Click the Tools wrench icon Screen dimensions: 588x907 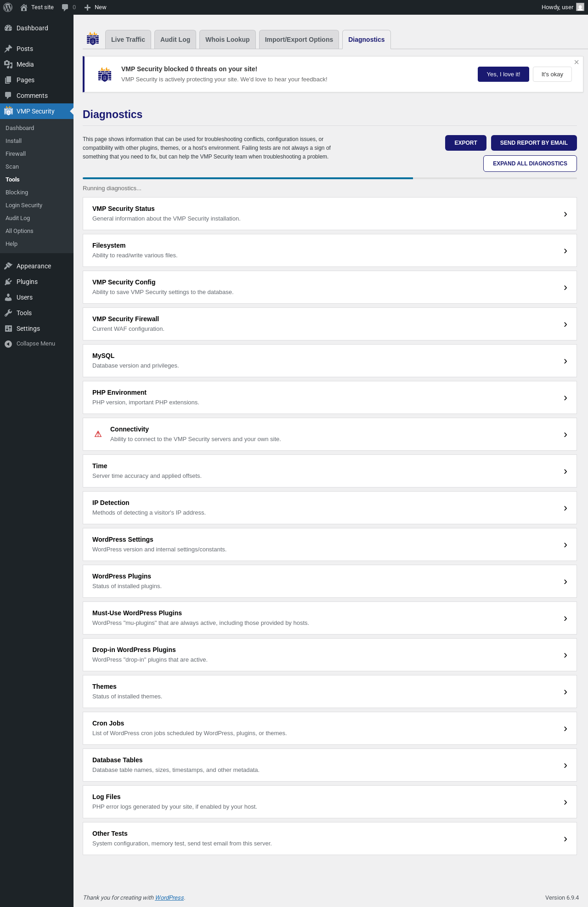click(x=8, y=313)
